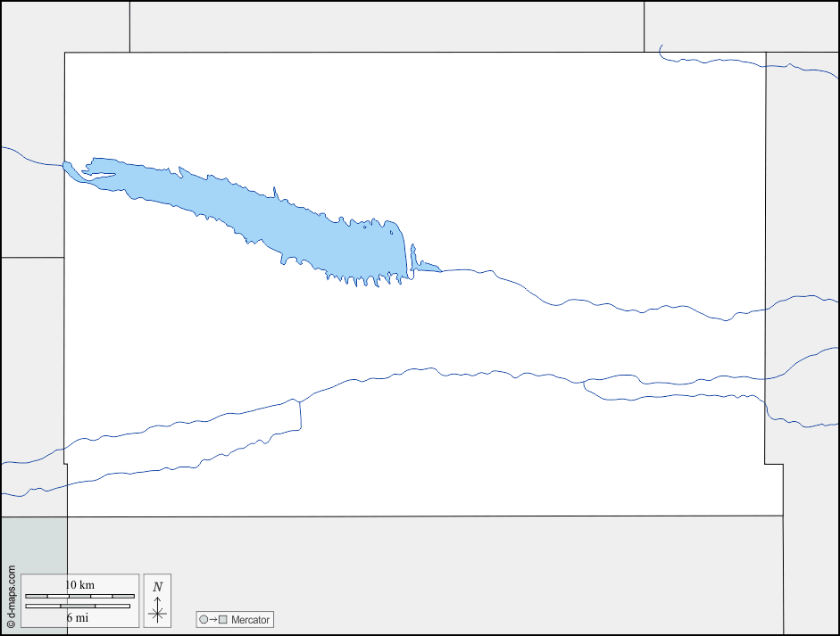Select the Mercator projection label
The height and width of the screenshot is (636, 840).
[250, 619]
